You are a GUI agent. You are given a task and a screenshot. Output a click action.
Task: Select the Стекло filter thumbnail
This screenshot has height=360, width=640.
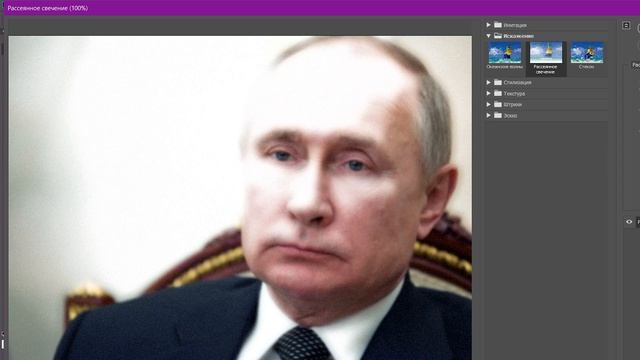click(x=587, y=53)
